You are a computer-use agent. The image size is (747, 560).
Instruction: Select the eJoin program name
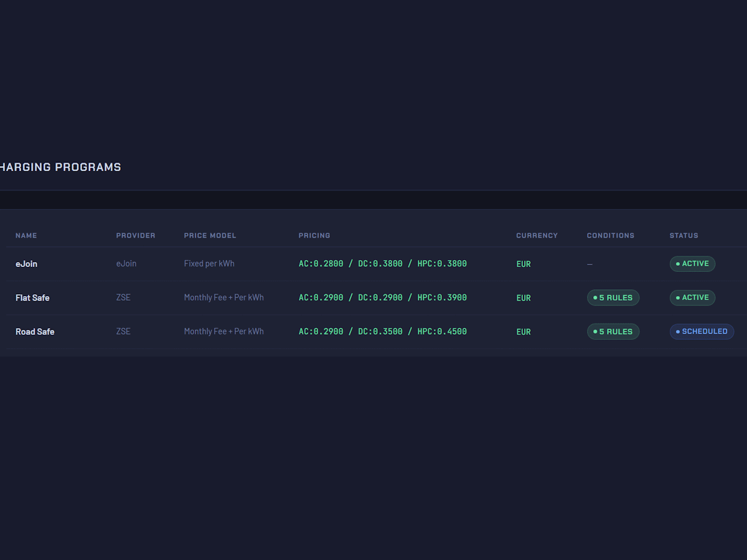point(27,264)
